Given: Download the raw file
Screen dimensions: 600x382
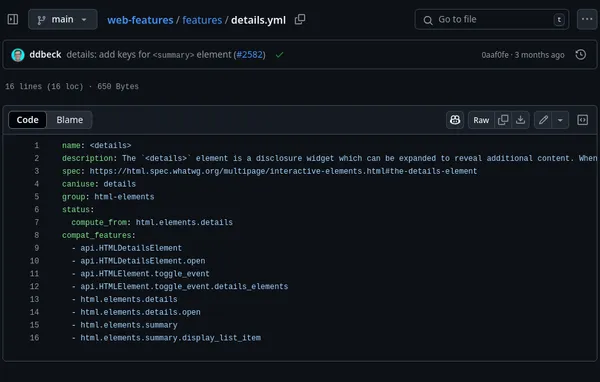Looking at the screenshot, I should coord(520,120).
